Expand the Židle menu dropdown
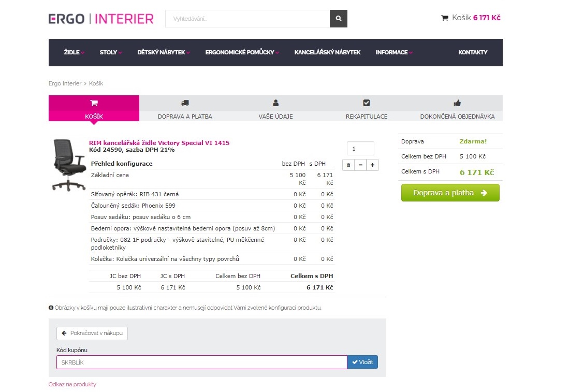 pos(74,52)
